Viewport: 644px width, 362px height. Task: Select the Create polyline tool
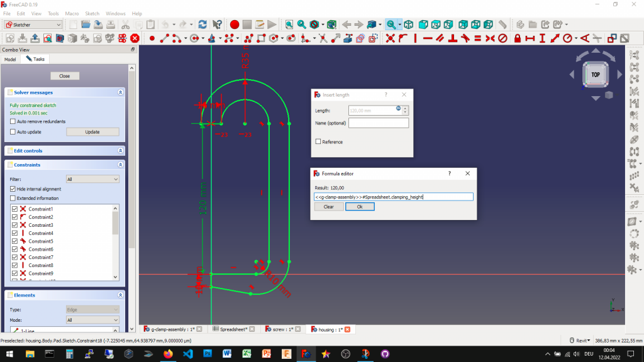click(248, 38)
